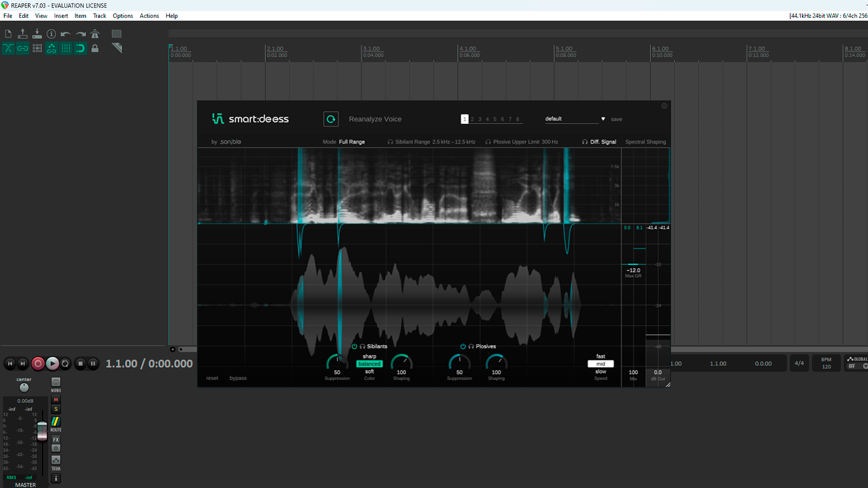Open the Insert menu
The height and width of the screenshot is (488, 868).
[x=61, y=16]
